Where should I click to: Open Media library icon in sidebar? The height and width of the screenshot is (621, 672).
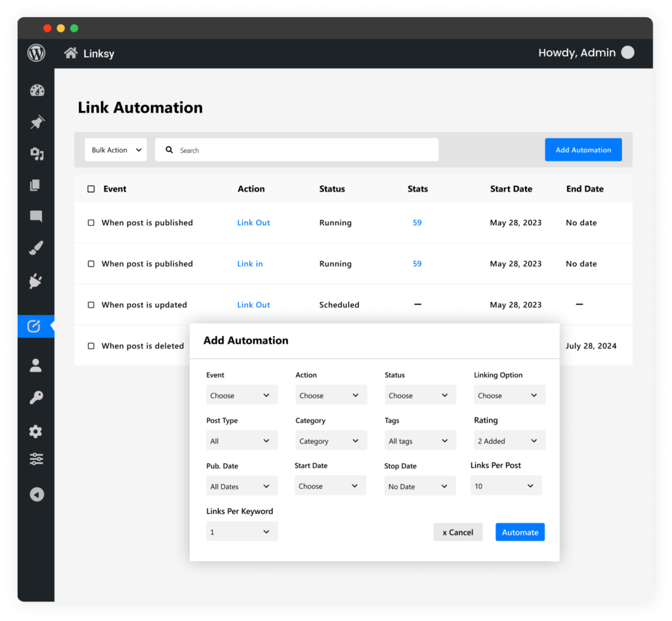click(37, 154)
